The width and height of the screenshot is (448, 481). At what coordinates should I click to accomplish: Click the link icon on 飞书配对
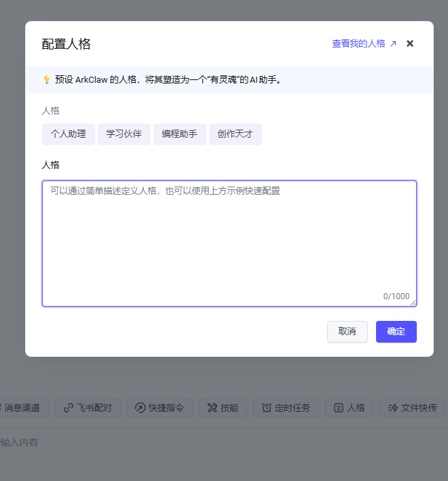click(x=68, y=408)
